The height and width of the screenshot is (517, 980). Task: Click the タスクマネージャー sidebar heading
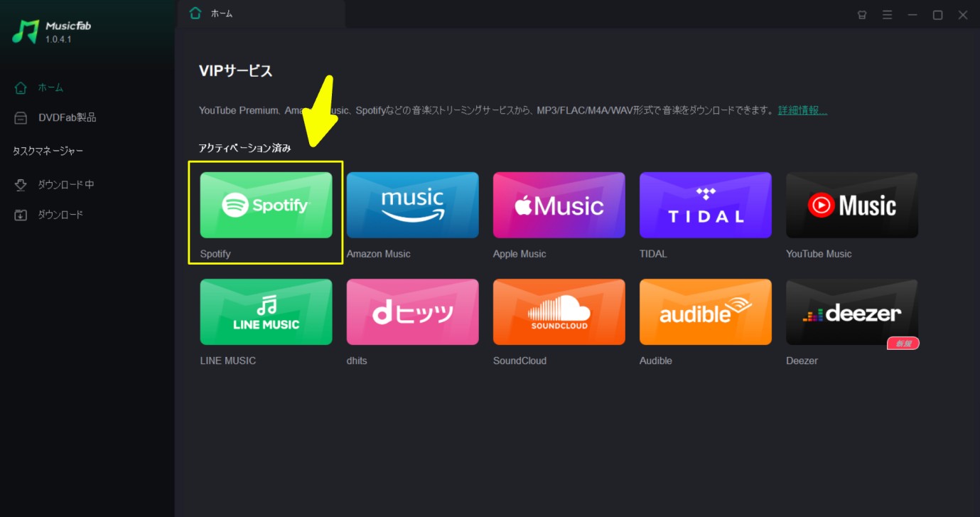click(48, 151)
